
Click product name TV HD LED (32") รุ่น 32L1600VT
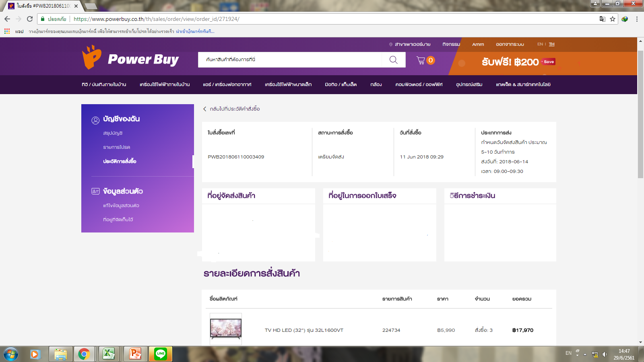(x=304, y=330)
